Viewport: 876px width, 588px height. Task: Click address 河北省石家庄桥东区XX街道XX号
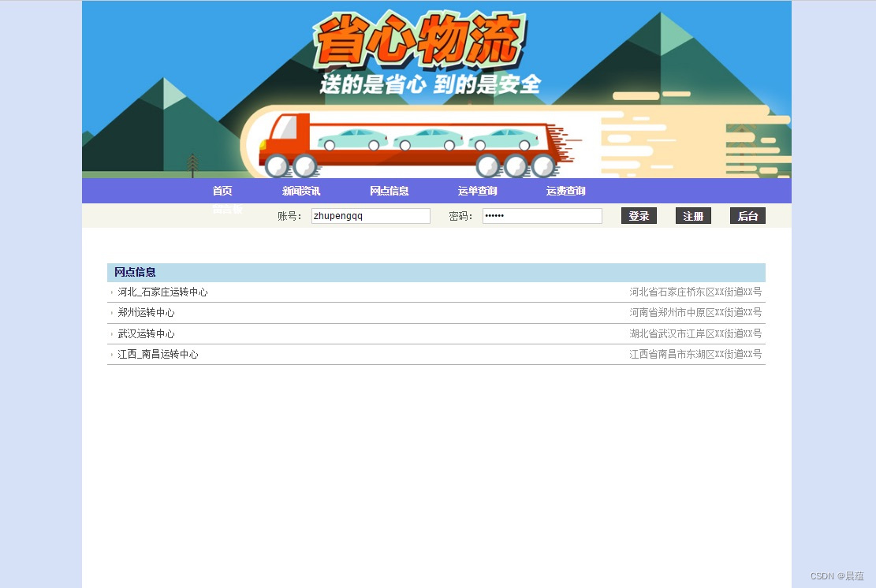(x=695, y=292)
